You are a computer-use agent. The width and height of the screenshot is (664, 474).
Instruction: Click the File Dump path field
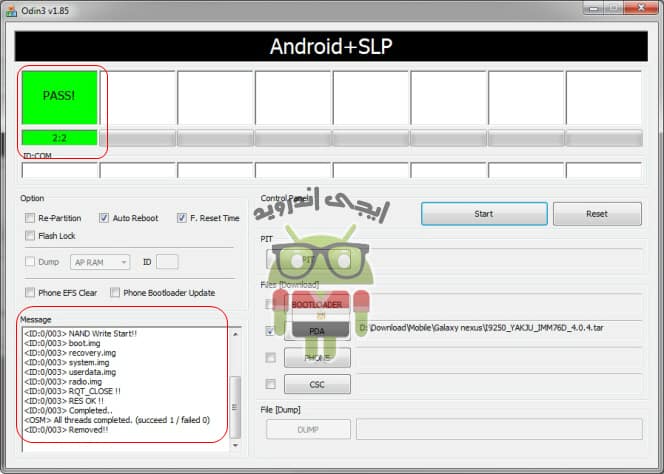499,430
